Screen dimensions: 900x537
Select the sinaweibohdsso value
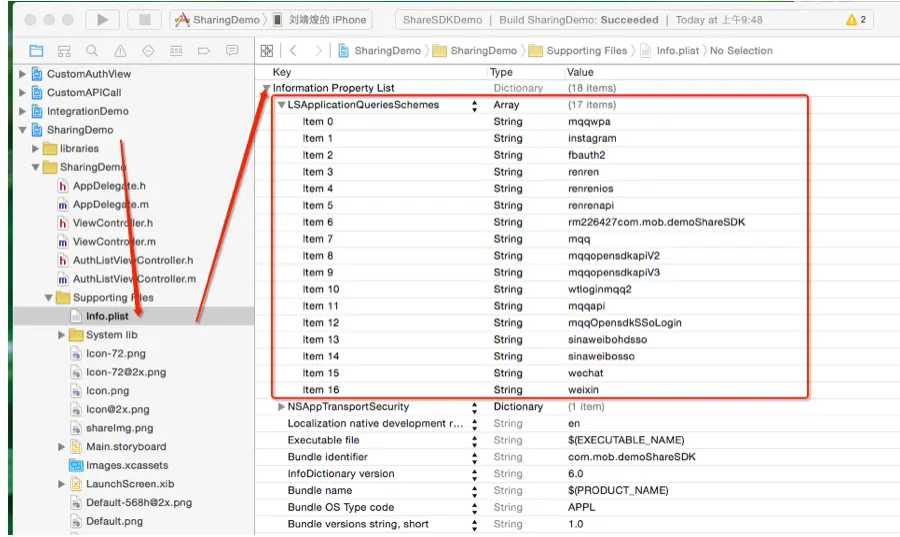[607, 340]
